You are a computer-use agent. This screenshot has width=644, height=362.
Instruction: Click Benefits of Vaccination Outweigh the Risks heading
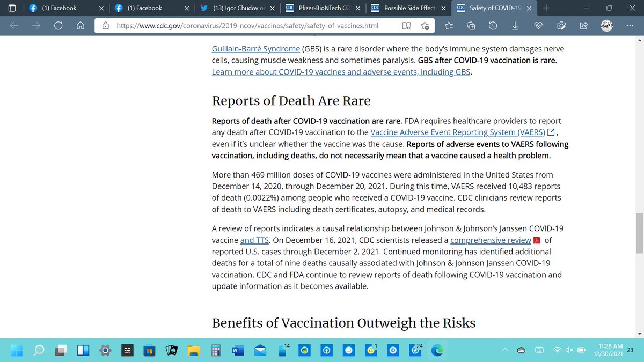point(343,323)
